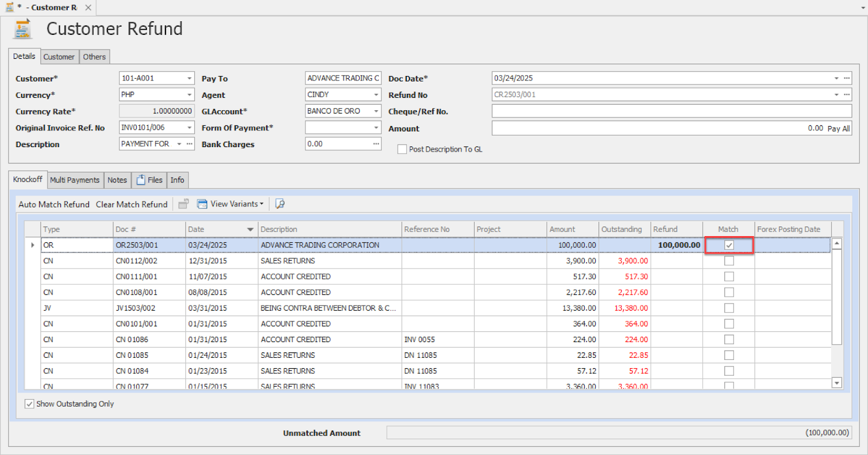Click the View Variants grid icon
The image size is (868, 455).
pos(202,204)
